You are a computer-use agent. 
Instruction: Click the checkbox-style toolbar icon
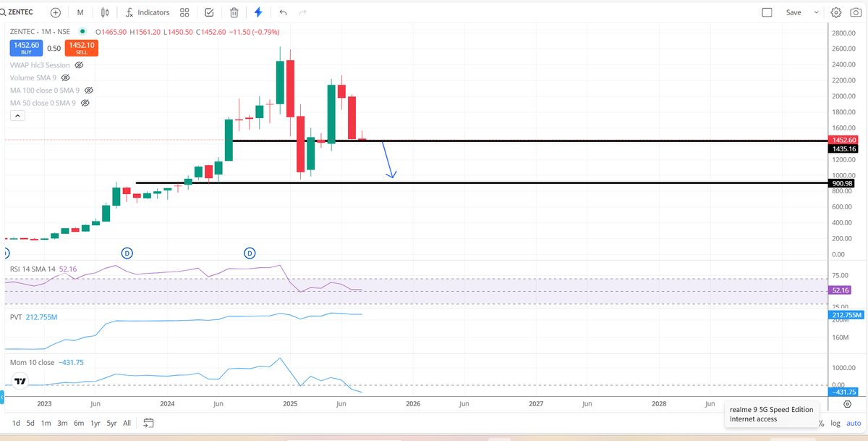tap(209, 12)
